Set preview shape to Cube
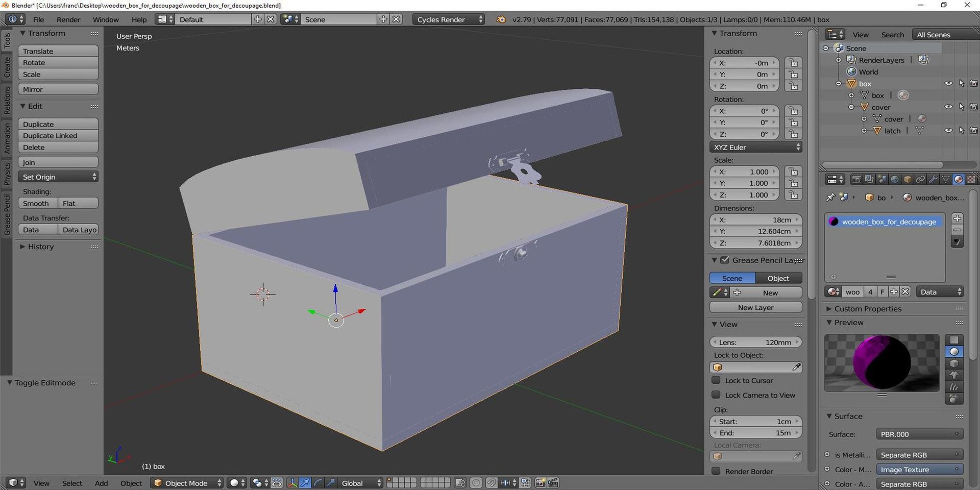 pos(954,363)
